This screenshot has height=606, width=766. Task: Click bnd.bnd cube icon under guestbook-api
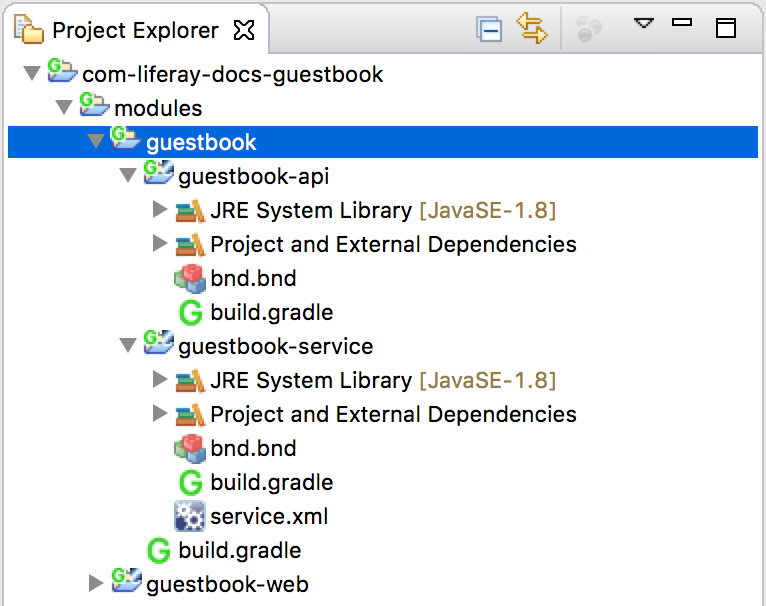coord(190,279)
